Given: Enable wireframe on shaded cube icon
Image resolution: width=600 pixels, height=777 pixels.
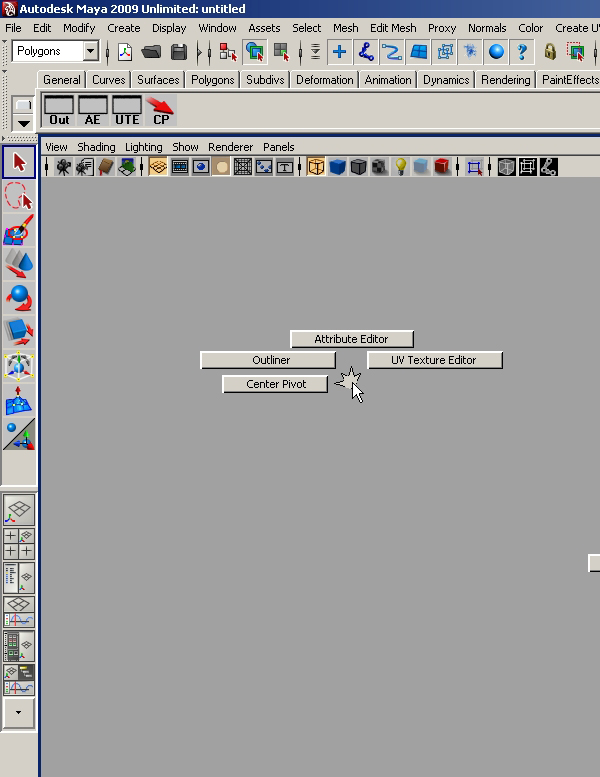Looking at the screenshot, I should [x=358, y=167].
